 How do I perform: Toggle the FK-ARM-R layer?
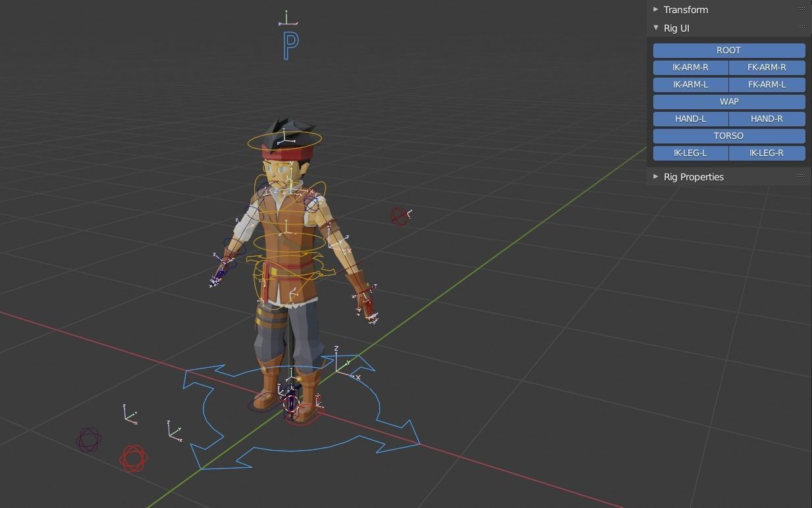point(767,67)
